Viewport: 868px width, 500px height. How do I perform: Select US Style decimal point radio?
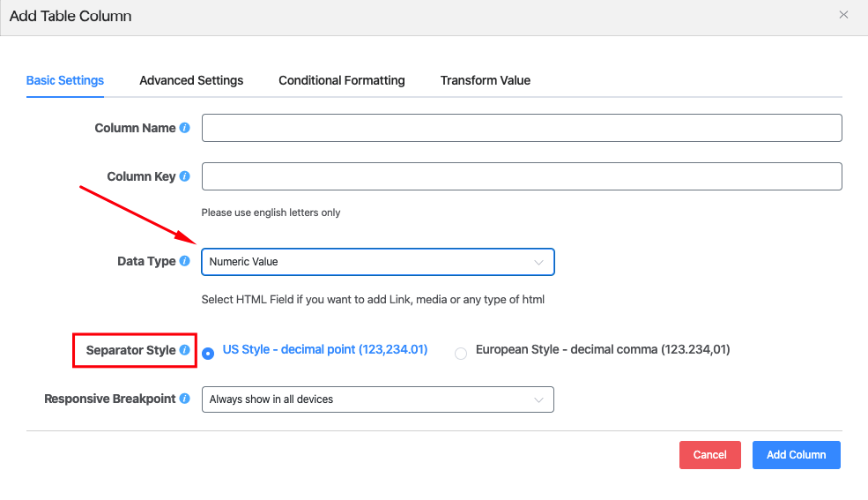point(208,353)
